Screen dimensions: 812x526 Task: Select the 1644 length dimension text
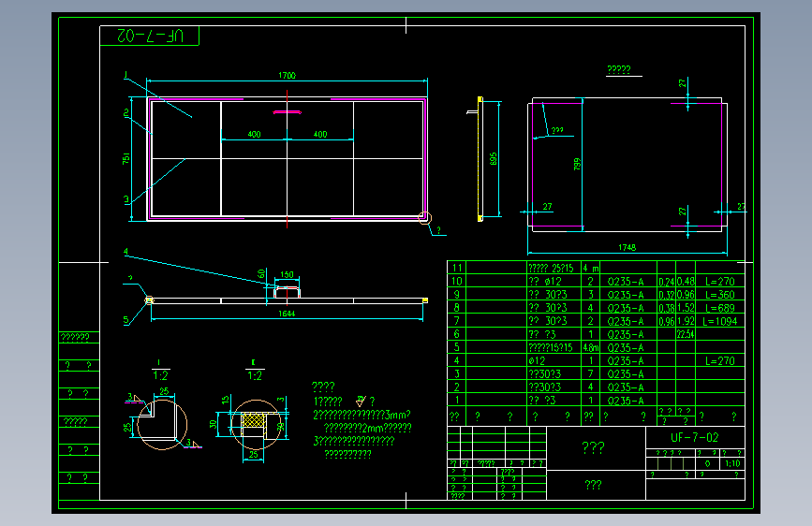click(287, 314)
